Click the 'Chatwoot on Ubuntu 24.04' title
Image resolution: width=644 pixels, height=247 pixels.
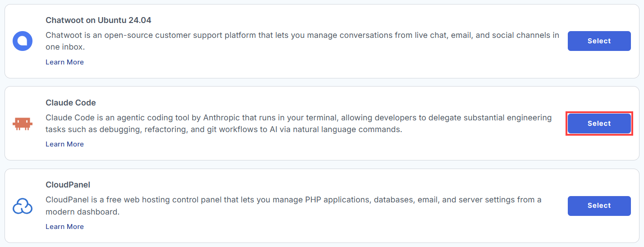point(98,20)
